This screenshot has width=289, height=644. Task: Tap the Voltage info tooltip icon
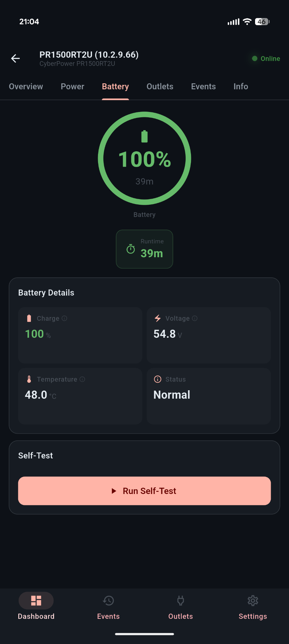(x=195, y=318)
